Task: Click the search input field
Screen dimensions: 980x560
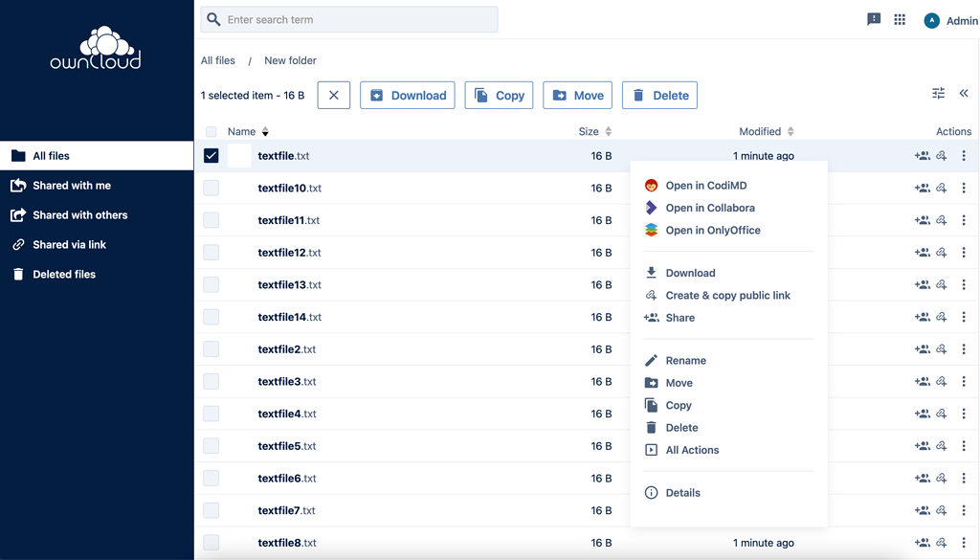Action: [x=348, y=19]
